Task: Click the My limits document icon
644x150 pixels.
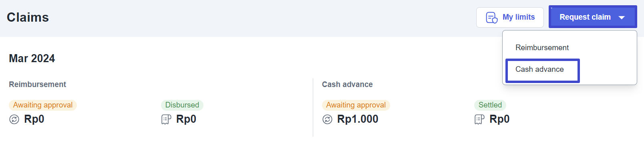Action: click(x=491, y=18)
